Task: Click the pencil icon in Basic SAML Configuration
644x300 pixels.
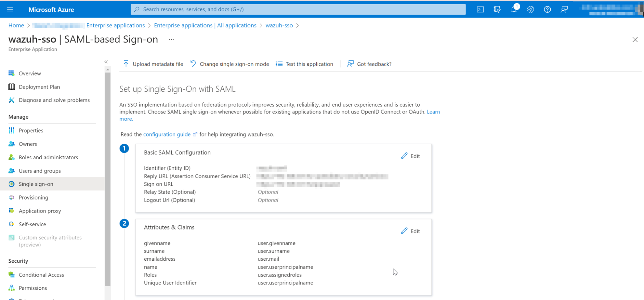Action: click(x=404, y=156)
